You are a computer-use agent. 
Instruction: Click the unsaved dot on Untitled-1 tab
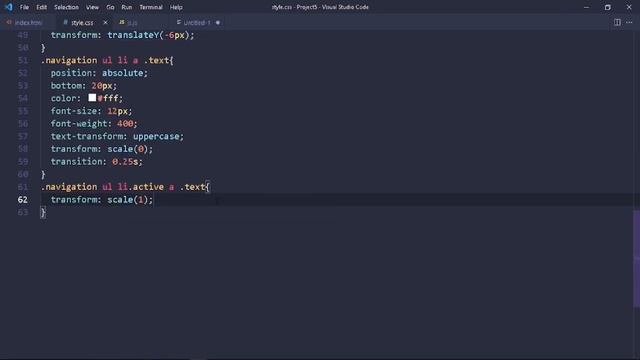[x=218, y=22]
